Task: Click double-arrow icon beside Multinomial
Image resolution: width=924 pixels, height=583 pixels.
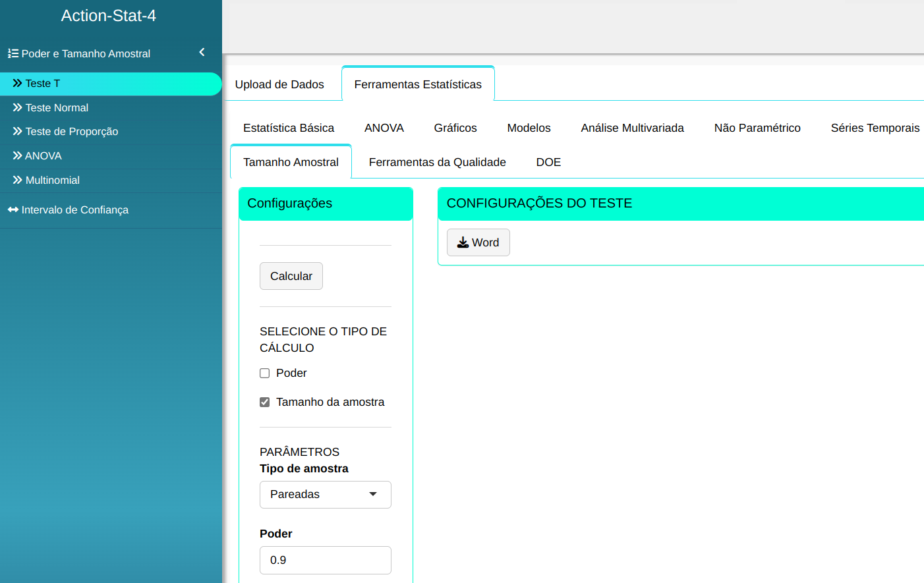Action: point(17,180)
